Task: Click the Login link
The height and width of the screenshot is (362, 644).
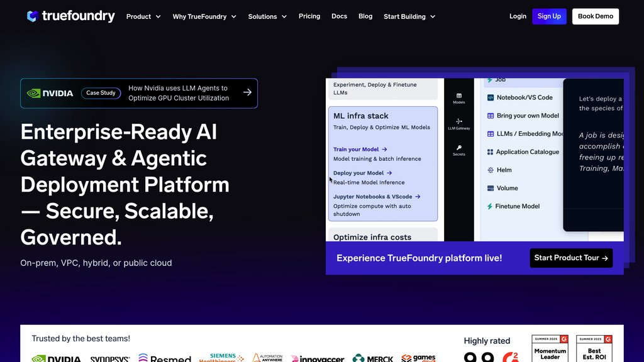Action: coord(518,16)
